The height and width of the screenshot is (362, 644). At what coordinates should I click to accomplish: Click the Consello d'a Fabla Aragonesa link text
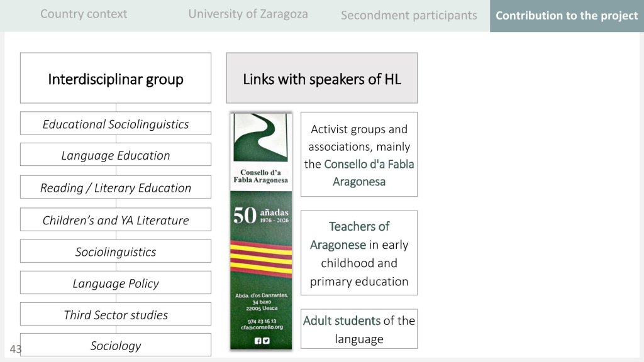[x=369, y=173]
